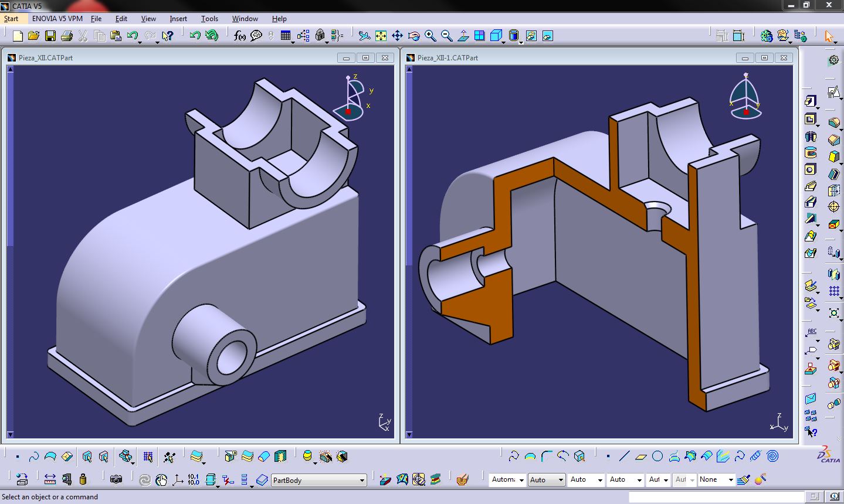
Task: Open the Help menu
Action: 279,19
